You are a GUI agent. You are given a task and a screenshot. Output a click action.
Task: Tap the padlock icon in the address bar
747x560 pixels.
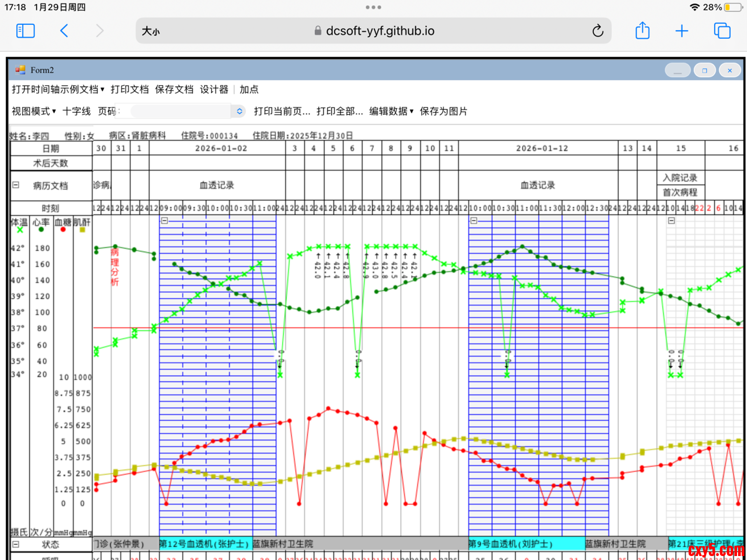(x=318, y=31)
